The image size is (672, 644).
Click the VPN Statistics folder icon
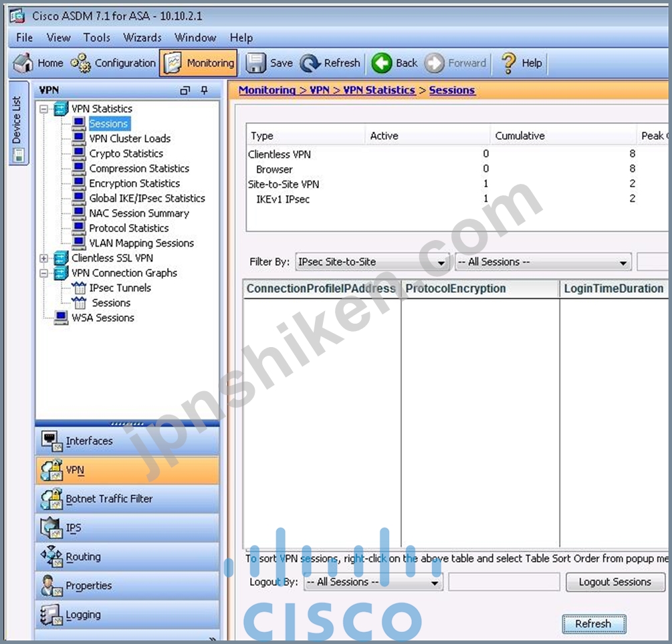tap(61, 108)
